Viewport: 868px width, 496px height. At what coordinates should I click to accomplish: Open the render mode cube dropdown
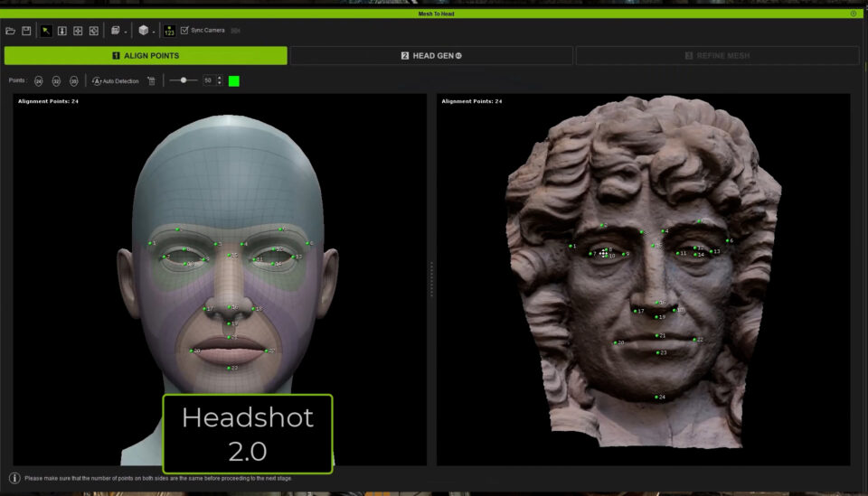pyautogui.click(x=143, y=31)
